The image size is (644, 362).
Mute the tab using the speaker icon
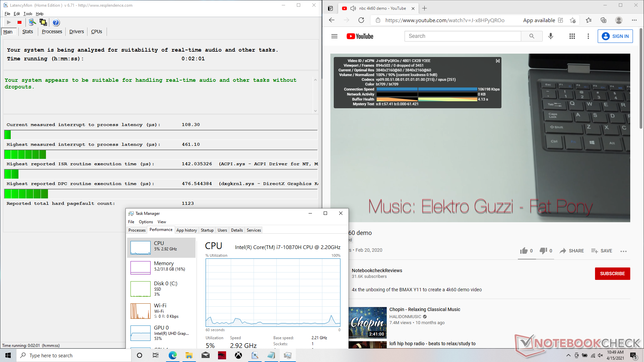[x=353, y=8]
